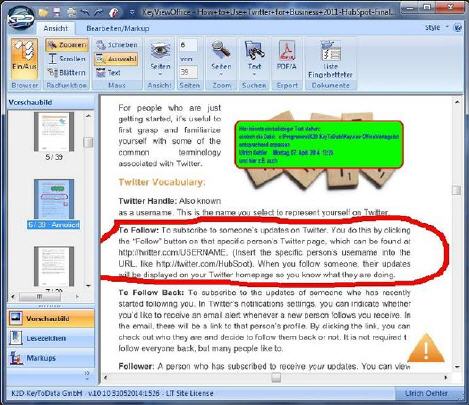Select the page 5/39 thumbnail
This screenshot has height=405, width=469.
pyautogui.click(x=54, y=132)
